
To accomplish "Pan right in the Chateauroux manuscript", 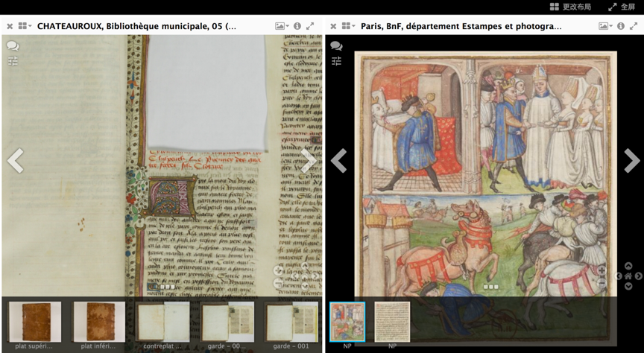I will [315, 276].
